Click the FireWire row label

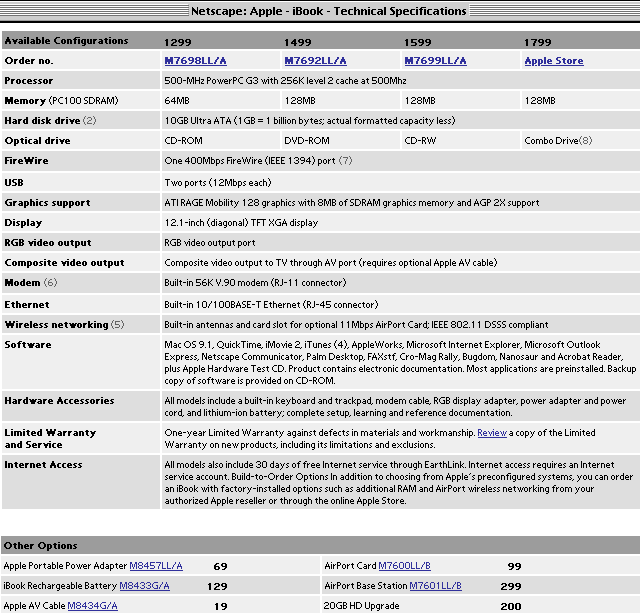[27, 161]
